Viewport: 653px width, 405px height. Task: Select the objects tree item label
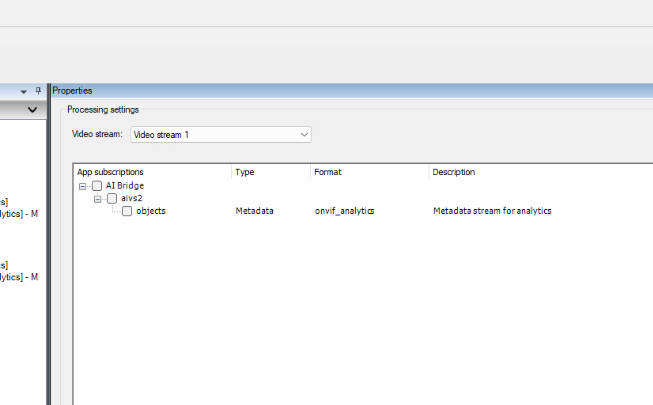151,211
